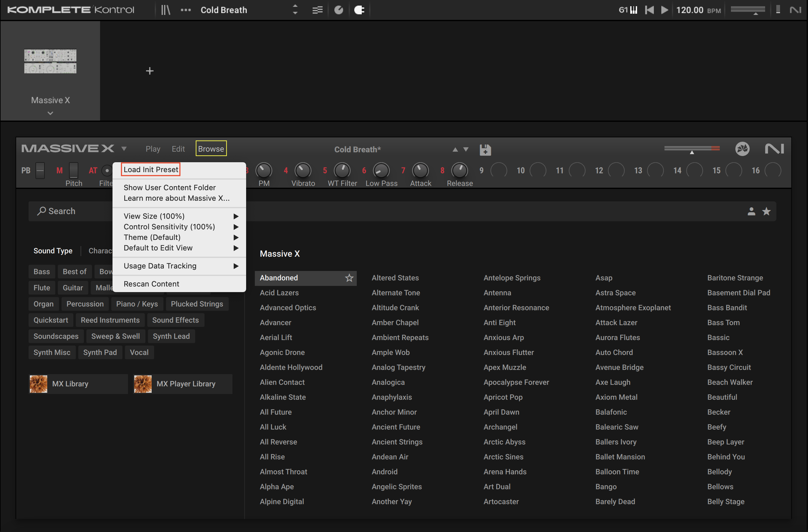Toggle the Guitar sound type tag
808x532 pixels.
click(73, 287)
